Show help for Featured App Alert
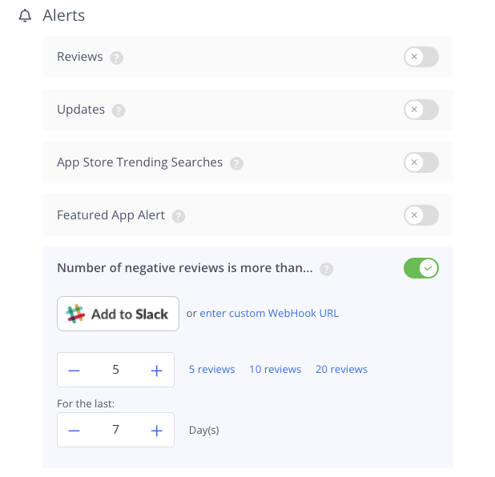495x477 pixels. (178, 216)
